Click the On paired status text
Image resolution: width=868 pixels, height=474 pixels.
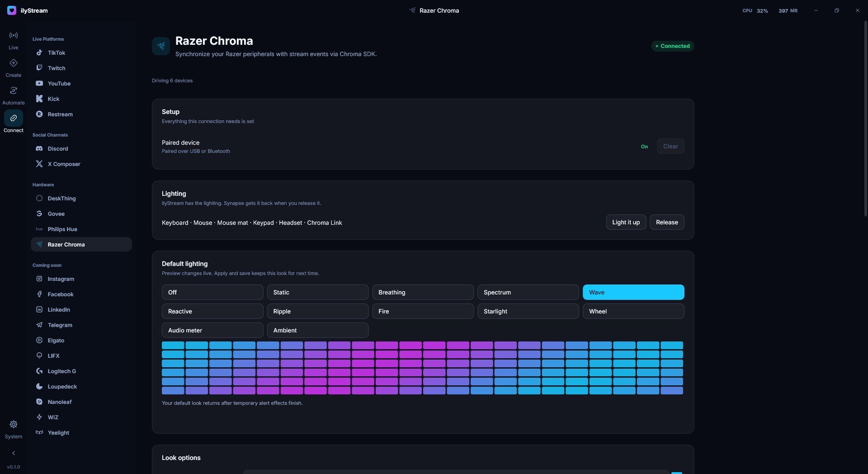tap(644, 147)
